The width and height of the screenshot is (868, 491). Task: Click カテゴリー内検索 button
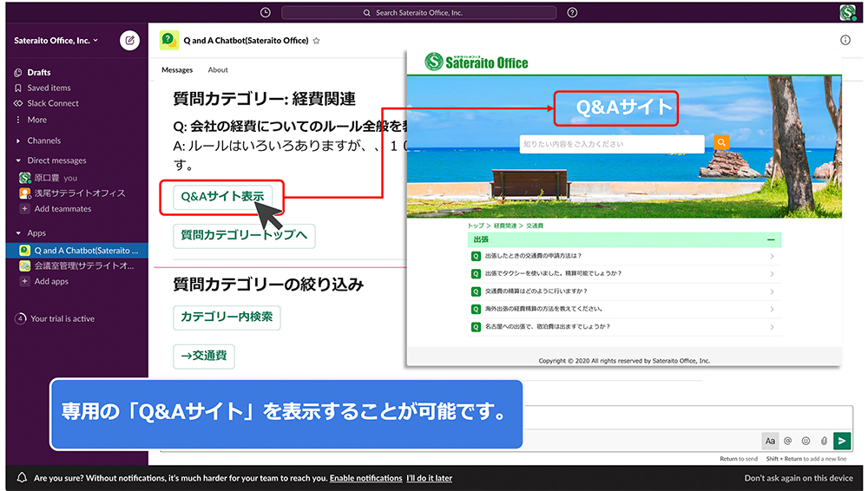point(227,318)
